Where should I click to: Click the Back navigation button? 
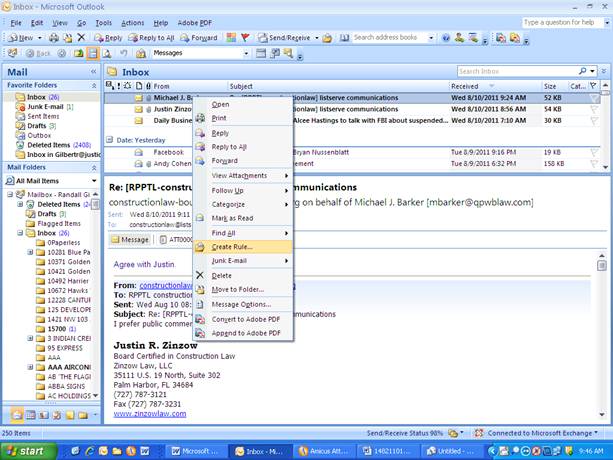[x=38, y=53]
